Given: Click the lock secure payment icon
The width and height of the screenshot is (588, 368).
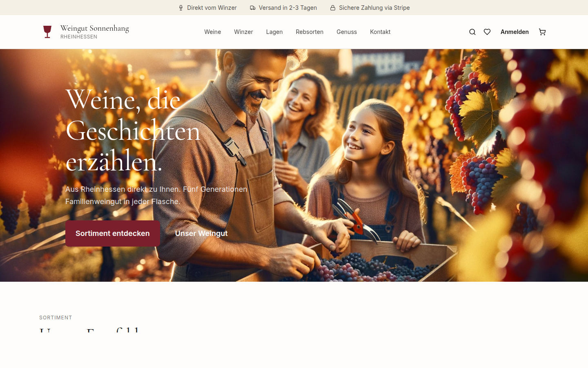Looking at the screenshot, I should 333,8.
